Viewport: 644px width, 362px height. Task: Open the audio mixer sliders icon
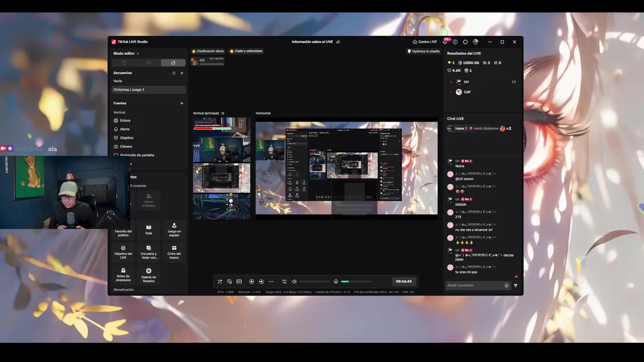click(284, 282)
